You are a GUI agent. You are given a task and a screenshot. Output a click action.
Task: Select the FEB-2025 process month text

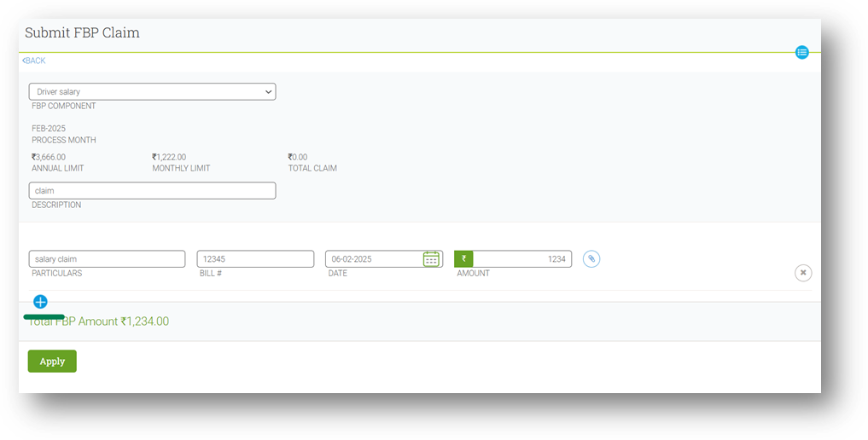pos(48,128)
